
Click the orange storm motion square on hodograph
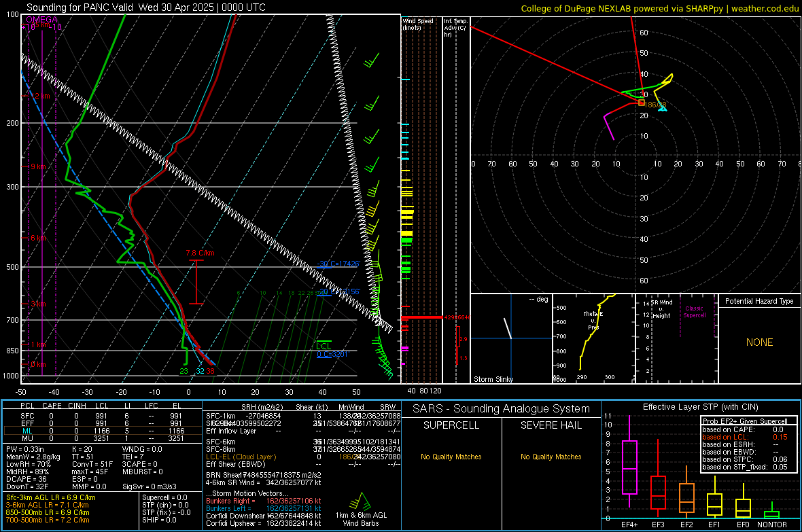(x=642, y=103)
